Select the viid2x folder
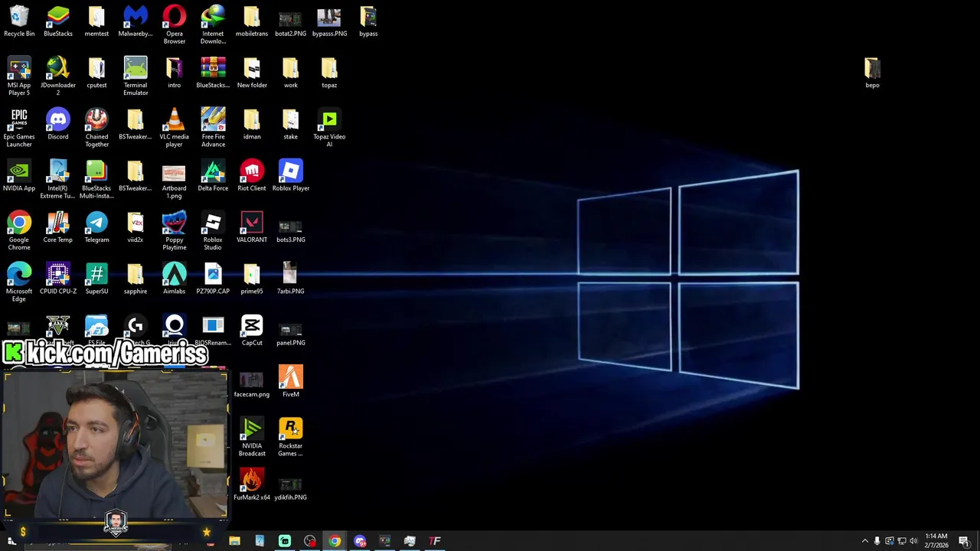Screen dimensions: 980x551 click(136, 227)
